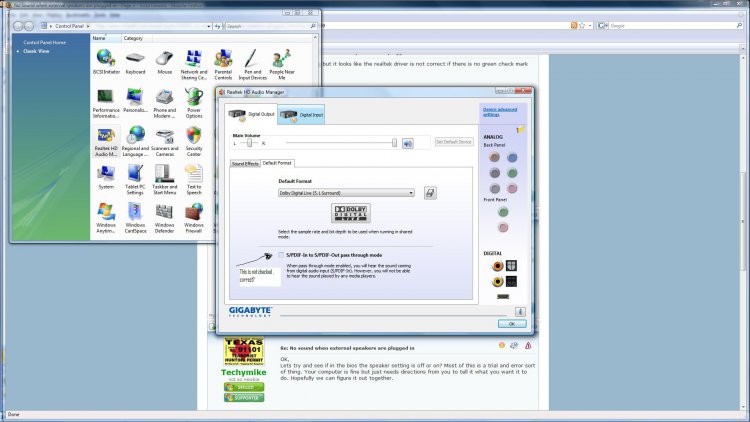The height and width of the screenshot is (422, 750).
Task: Open the People Near Me icon
Action: pyautogui.click(x=282, y=64)
